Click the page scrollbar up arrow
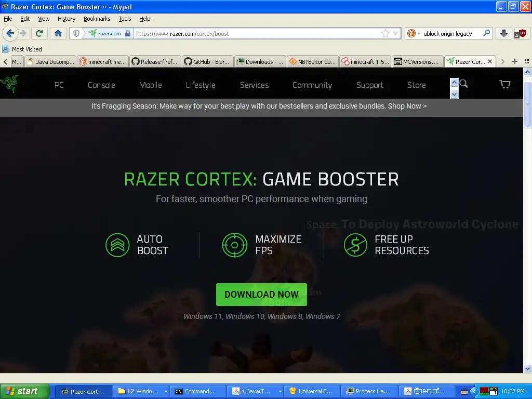532x399 pixels. coord(527,72)
